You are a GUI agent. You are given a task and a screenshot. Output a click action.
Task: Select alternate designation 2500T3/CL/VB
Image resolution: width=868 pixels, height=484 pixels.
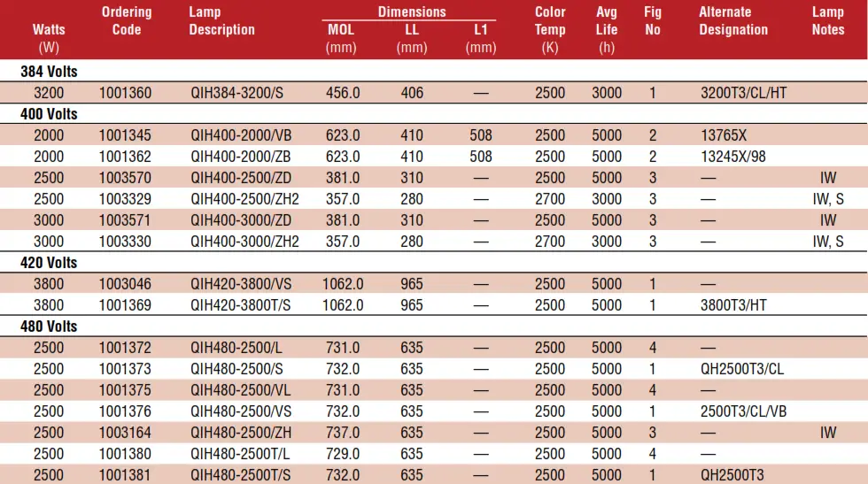click(x=743, y=411)
